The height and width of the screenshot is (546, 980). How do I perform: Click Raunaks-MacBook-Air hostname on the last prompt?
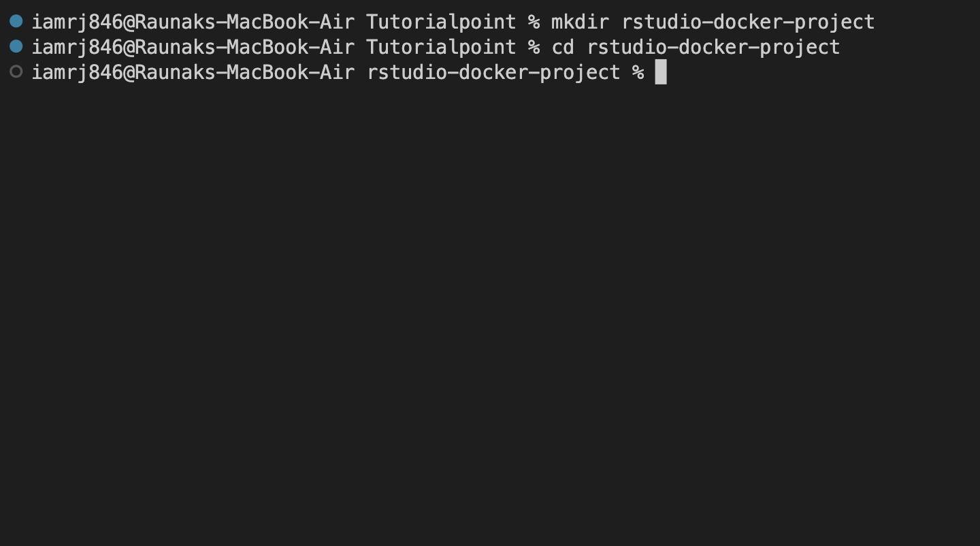[245, 72]
